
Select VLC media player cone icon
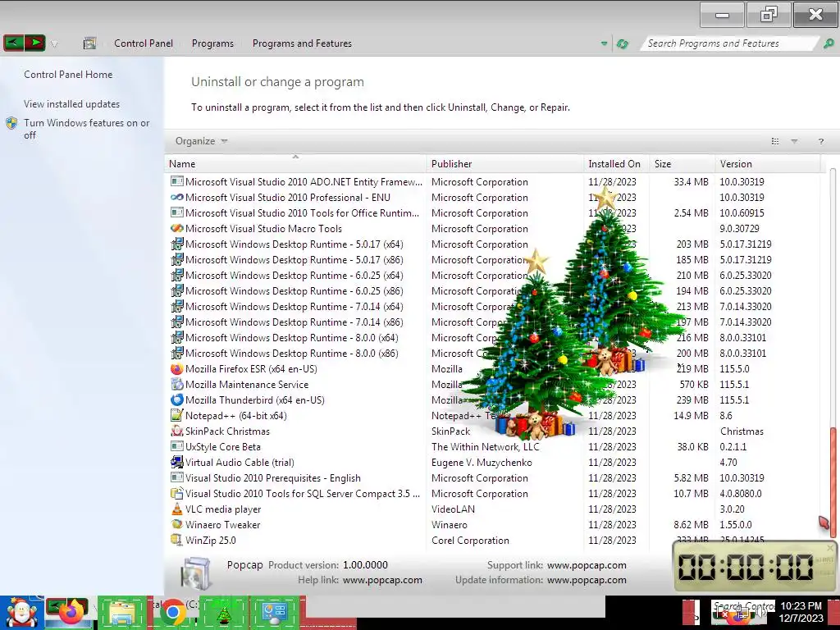pyautogui.click(x=177, y=509)
